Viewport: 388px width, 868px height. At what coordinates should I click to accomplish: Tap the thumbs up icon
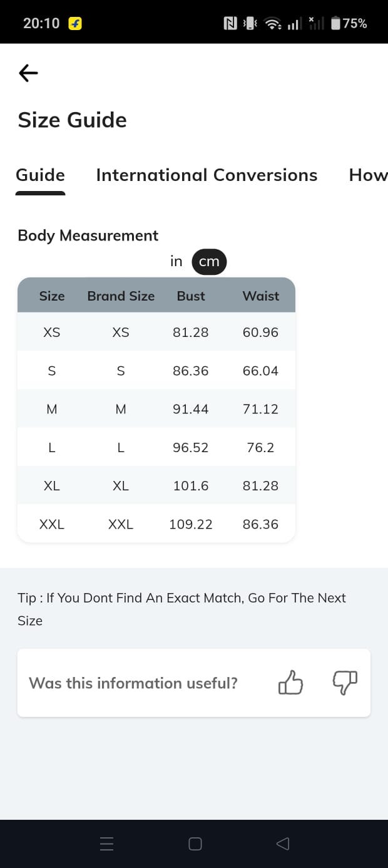[x=290, y=683]
